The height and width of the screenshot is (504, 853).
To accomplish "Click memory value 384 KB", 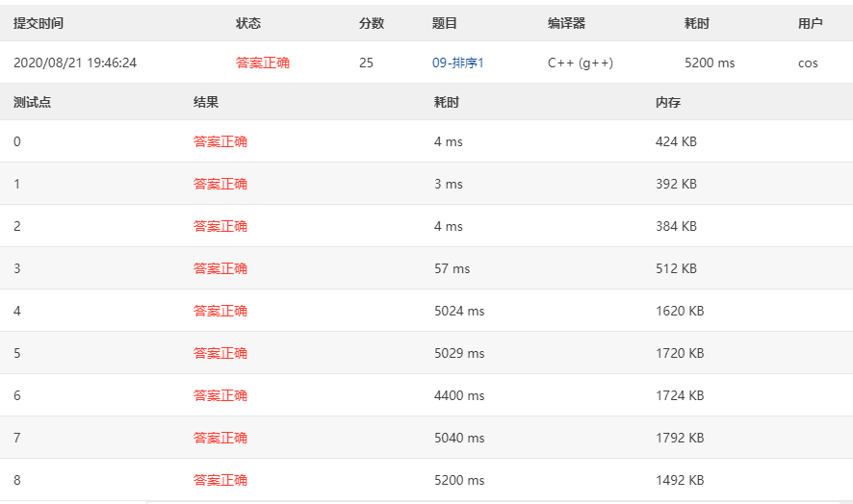I will [x=676, y=226].
